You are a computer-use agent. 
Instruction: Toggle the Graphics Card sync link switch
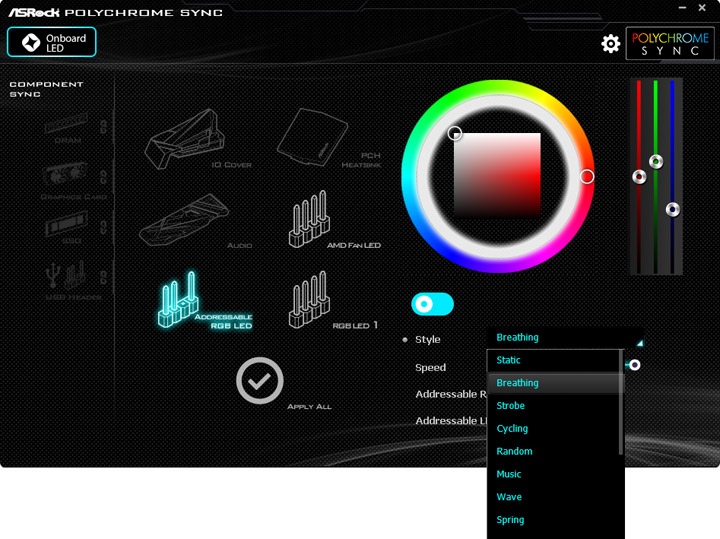[104, 177]
